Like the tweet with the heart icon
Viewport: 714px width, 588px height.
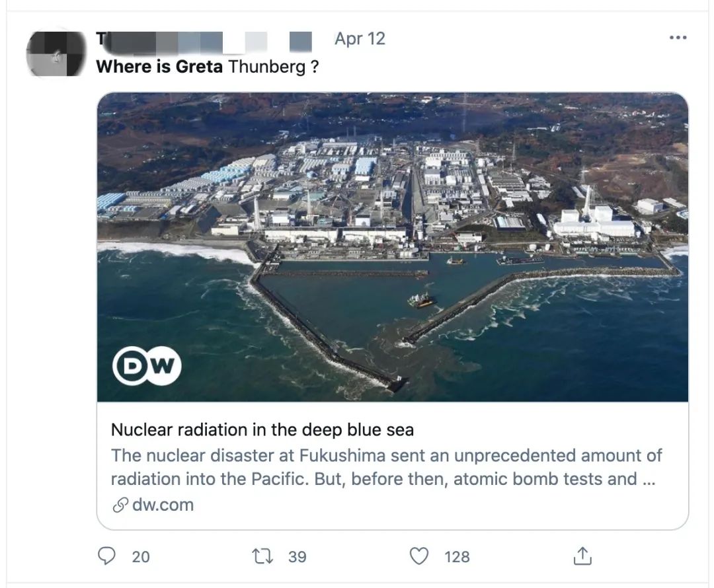click(x=419, y=556)
